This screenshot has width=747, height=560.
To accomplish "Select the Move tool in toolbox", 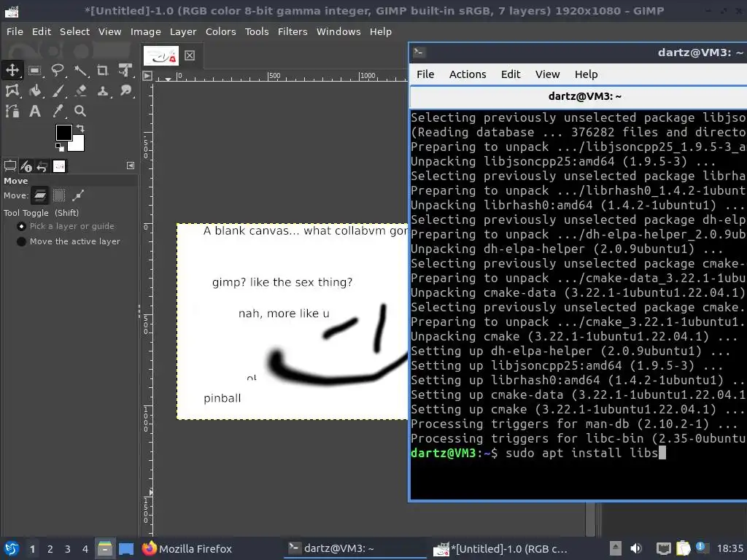I will (x=12, y=71).
